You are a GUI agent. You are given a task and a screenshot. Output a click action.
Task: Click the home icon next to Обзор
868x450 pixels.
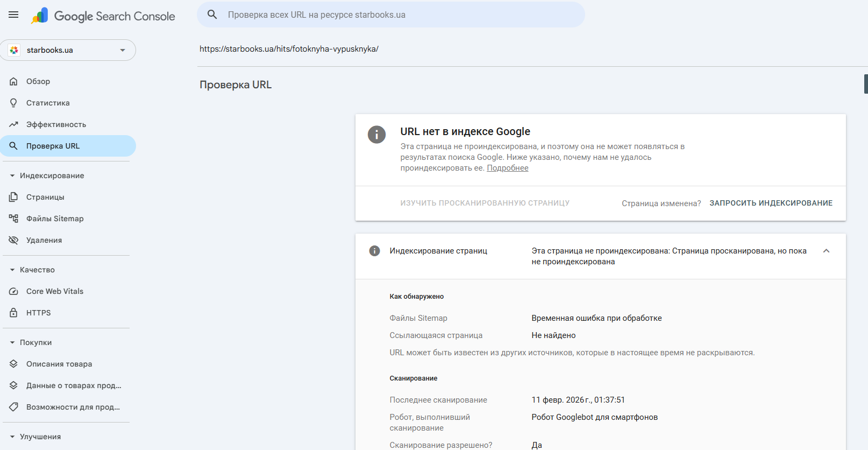13,81
